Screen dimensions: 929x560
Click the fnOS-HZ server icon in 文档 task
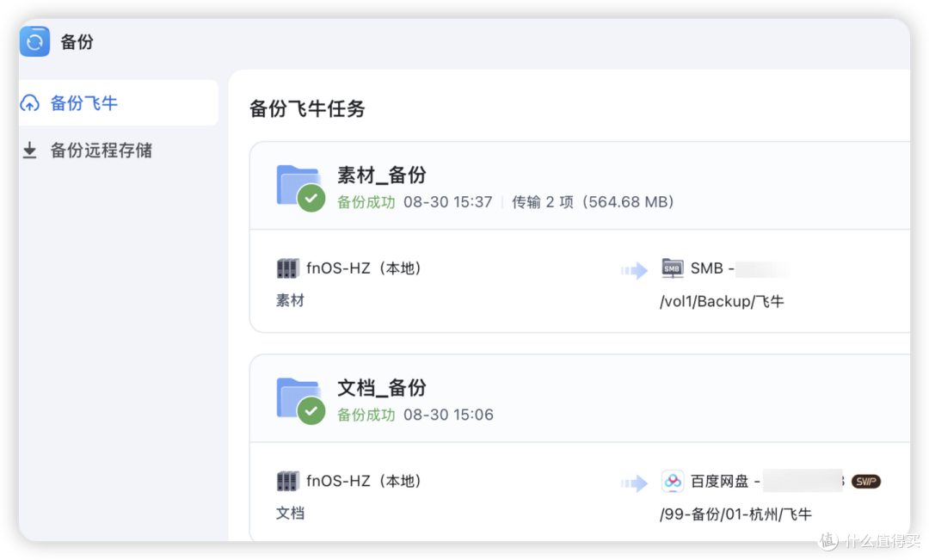(x=287, y=481)
